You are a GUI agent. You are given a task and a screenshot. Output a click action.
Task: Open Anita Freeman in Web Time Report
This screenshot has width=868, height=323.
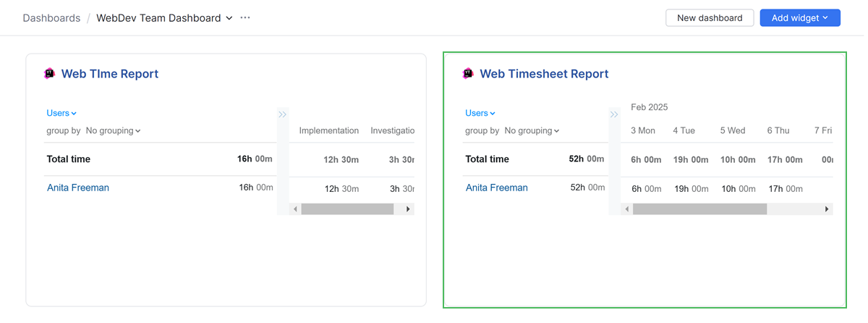pyautogui.click(x=78, y=188)
